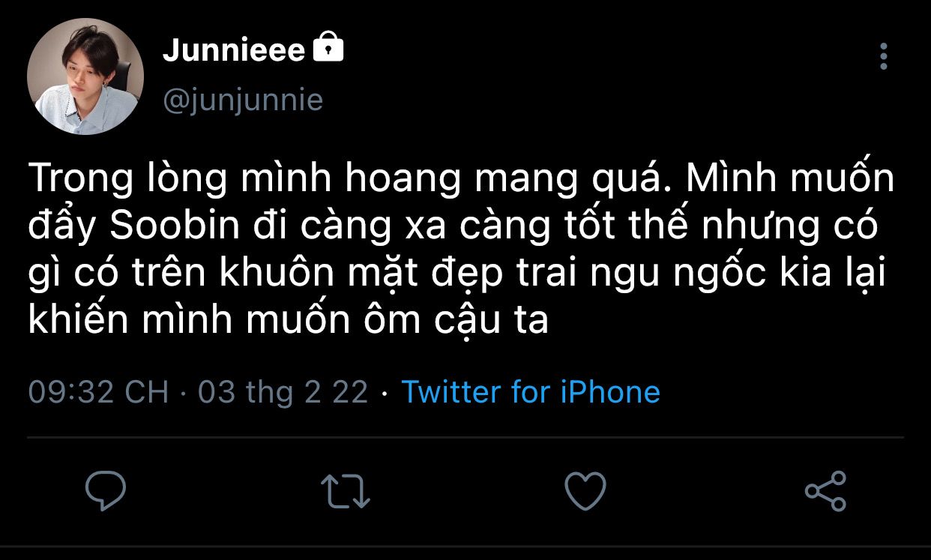Retweet this tweet using the arrows icon
The image size is (931, 560).
pyautogui.click(x=345, y=491)
